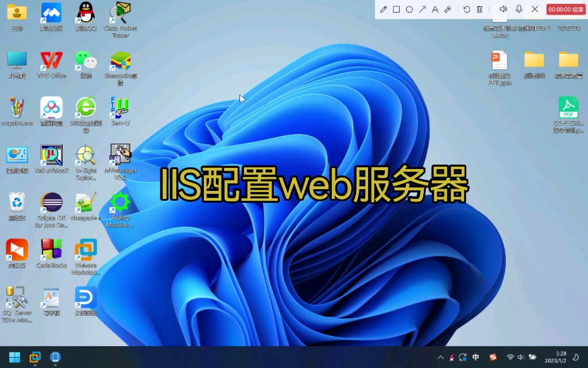588x368 pixels.
Task: Select In-Sight Explorer shortcut
Action: [86, 162]
